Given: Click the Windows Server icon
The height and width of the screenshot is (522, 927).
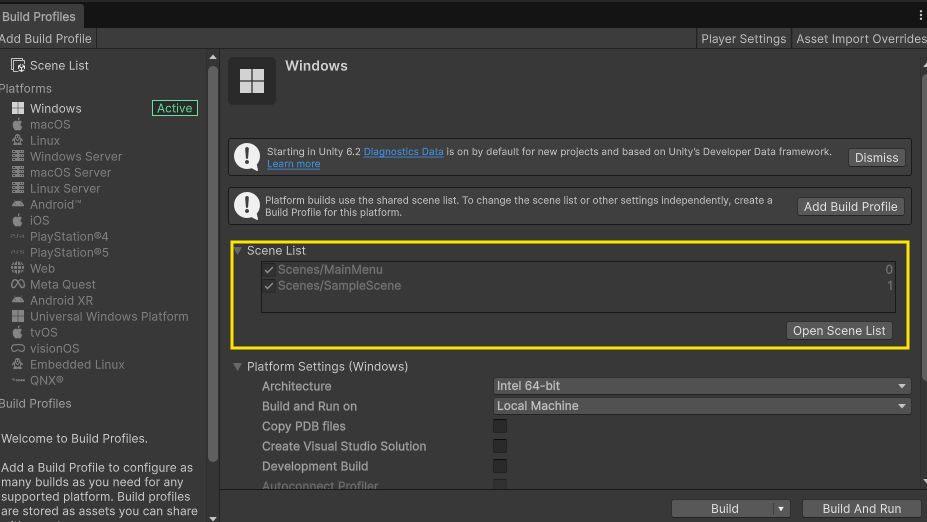Looking at the screenshot, I should click(18, 156).
